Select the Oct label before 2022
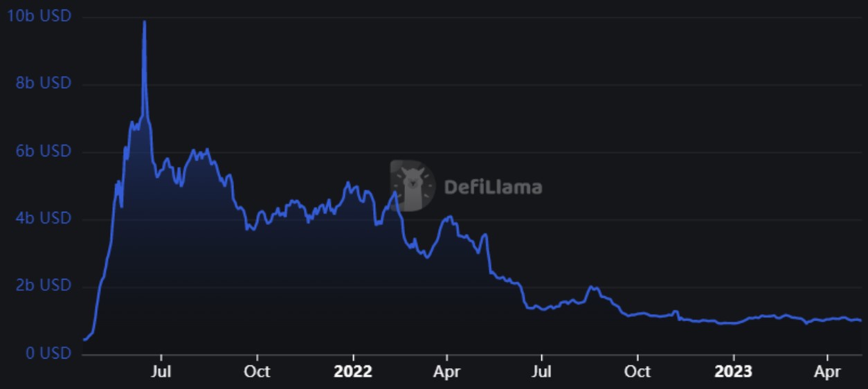The image size is (868, 389). (x=257, y=372)
